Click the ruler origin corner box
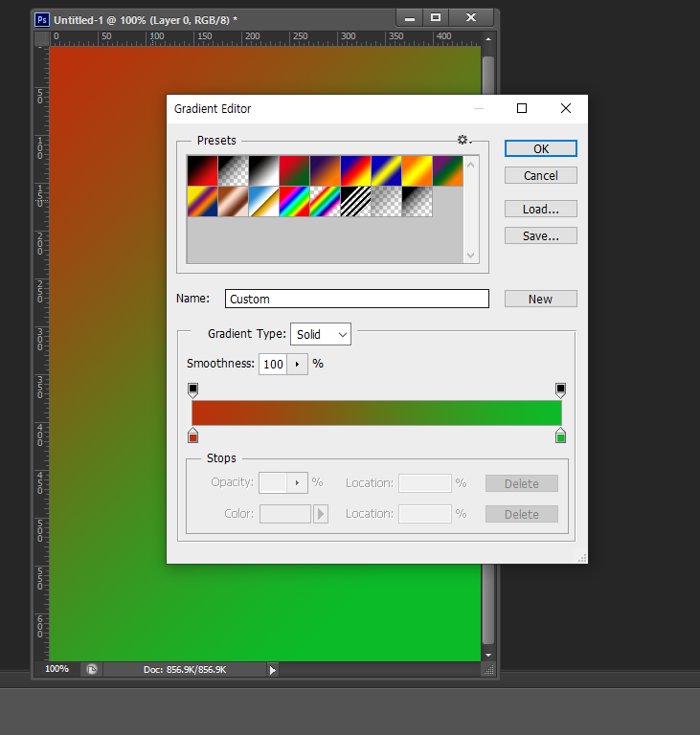 42,39
